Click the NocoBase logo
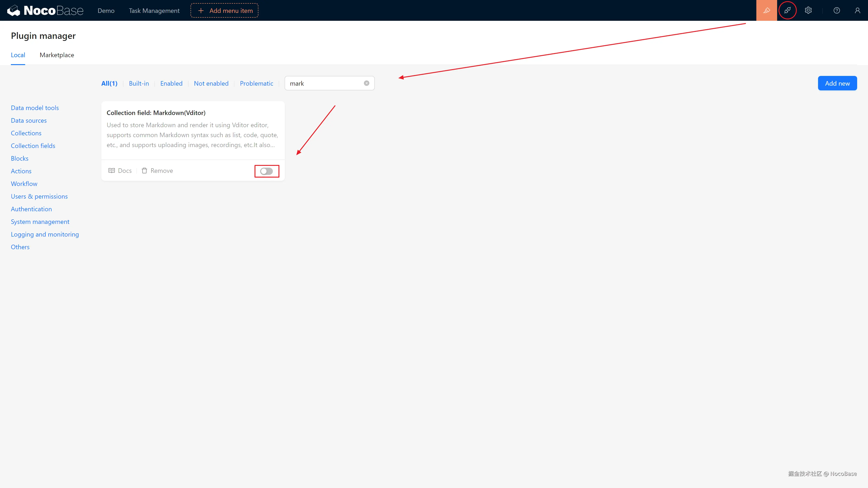 [45, 10]
